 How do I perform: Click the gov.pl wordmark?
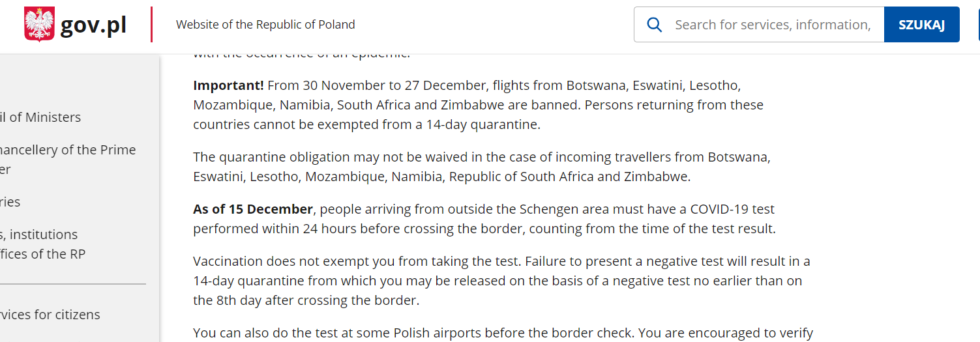coord(93,25)
